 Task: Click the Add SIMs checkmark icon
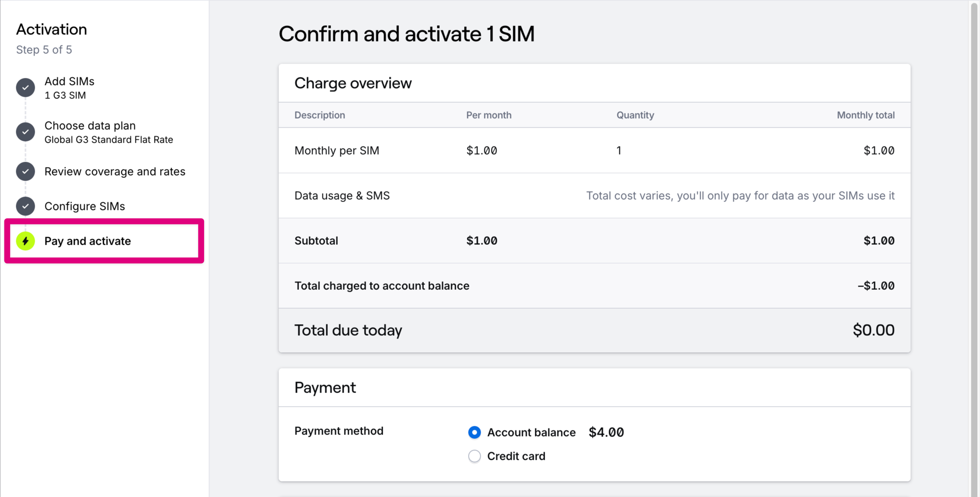click(x=25, y=87)
